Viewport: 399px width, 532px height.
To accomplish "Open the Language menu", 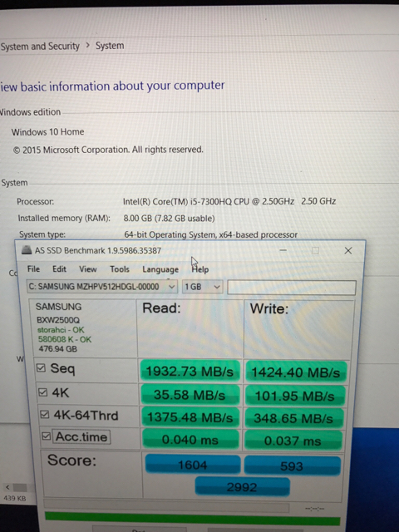I will pyautogui.click(x=160, y=269).
